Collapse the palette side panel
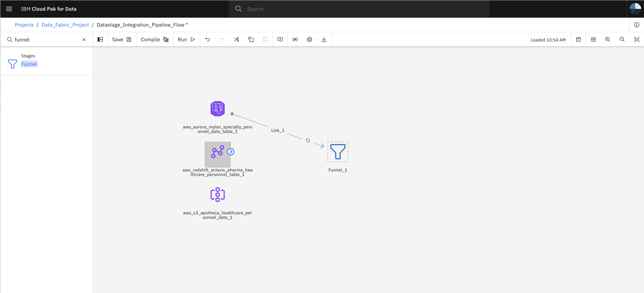Image resolution: width=644 pixels, height=293 pixels. tap(100, 39)
